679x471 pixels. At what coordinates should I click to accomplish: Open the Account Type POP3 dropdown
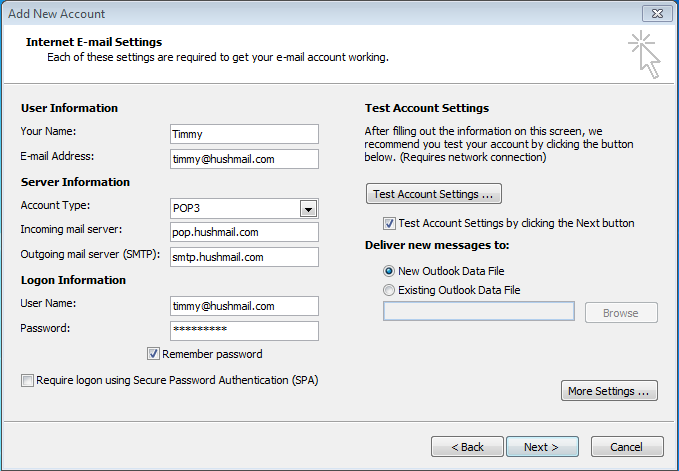[x=308, y=208]
